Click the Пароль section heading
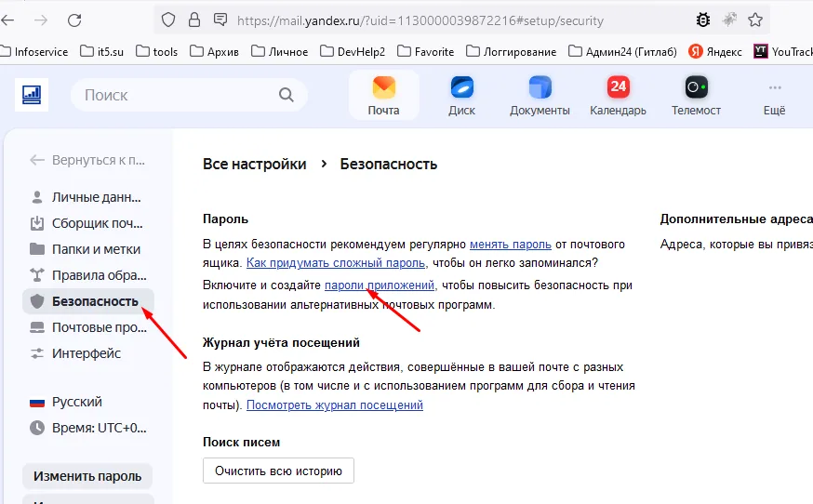The image size is (813, 504). pyautogui.click(x=225, y=219)
